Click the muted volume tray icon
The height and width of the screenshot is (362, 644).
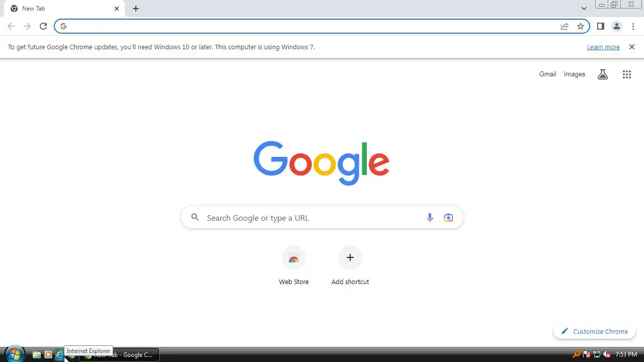[607, 354]
